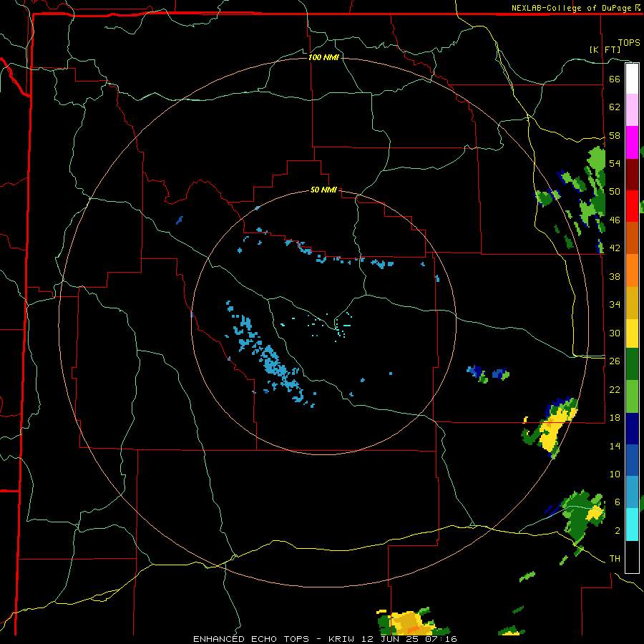Click the "62" legend value
This screenshot has width=644, height=644.
615,107
